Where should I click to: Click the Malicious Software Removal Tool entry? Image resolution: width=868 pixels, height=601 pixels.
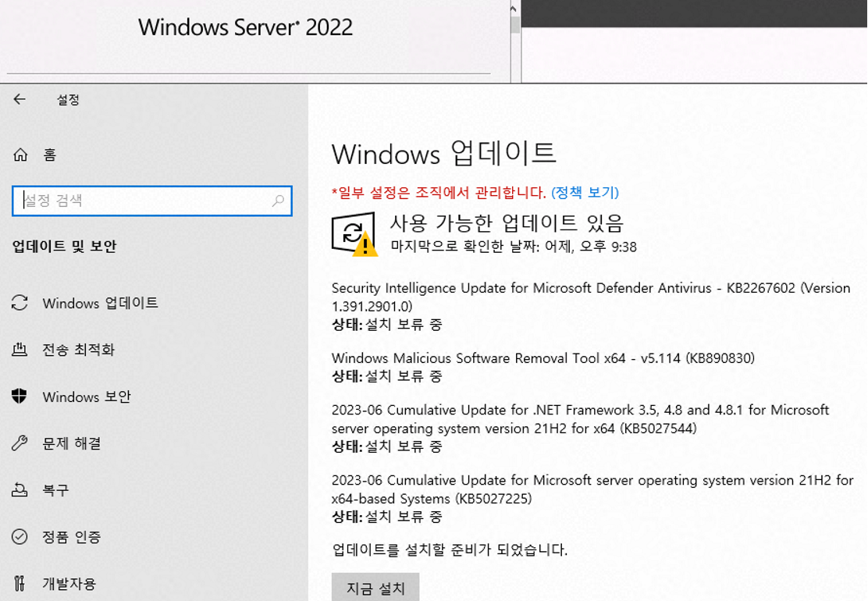point(543,367)
